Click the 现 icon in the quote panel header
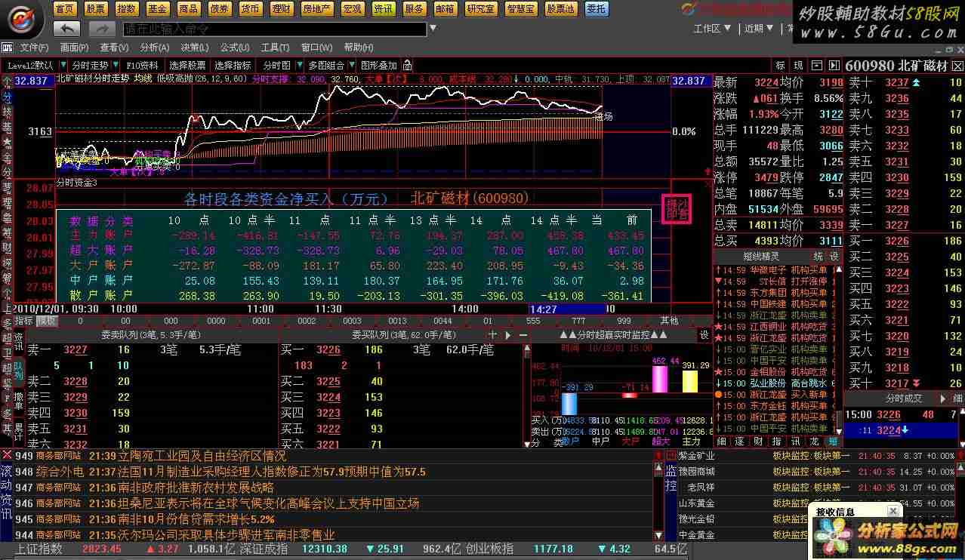This screenshot has width=965, height=560. pyautogui.click(x=799, y=66)
